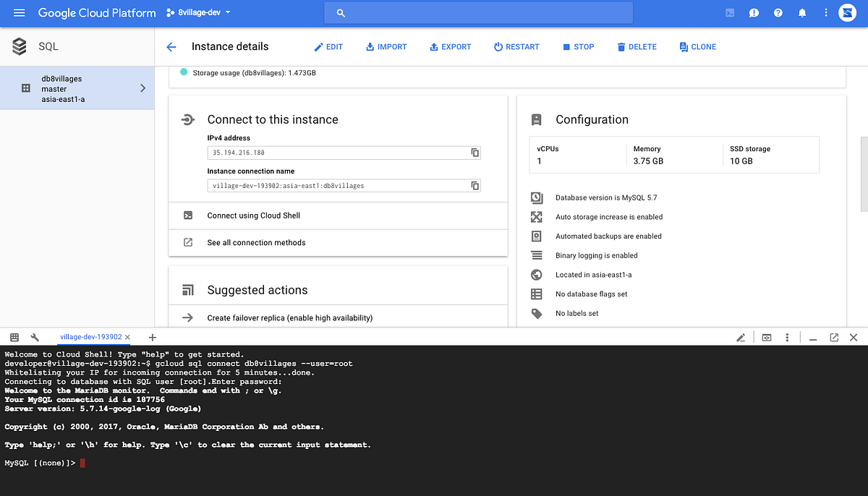
Task: Click the SQL product icon in the header
Action: coord(19,46)
